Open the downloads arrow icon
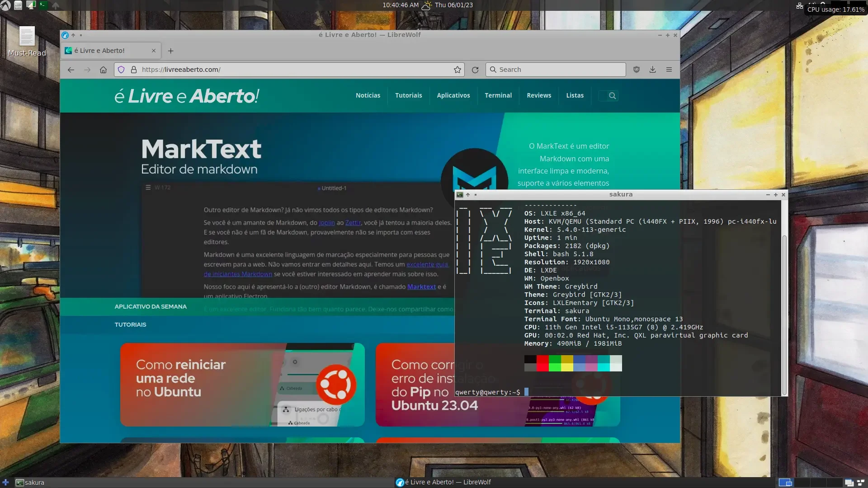 tap(653, 70)
